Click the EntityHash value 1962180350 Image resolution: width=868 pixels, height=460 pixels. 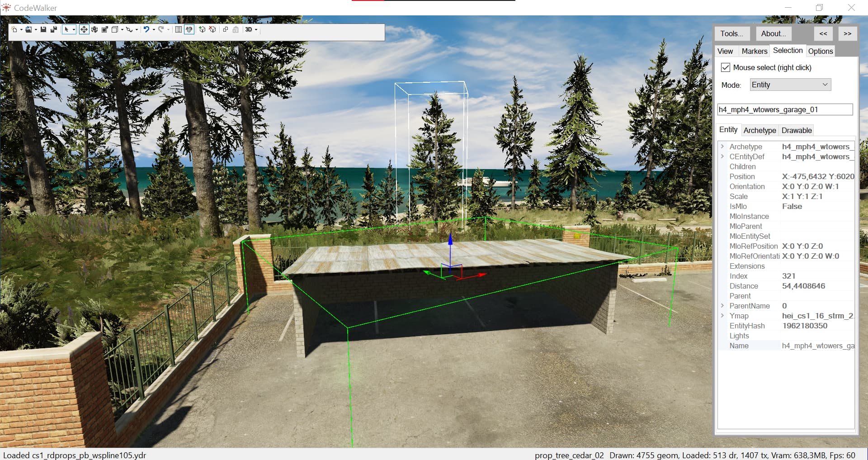point(805,326)
